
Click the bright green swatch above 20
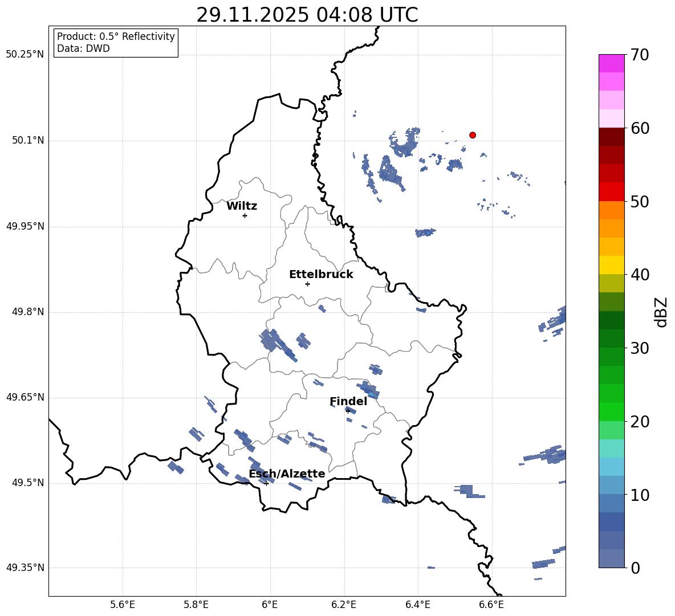coord(611,412)
